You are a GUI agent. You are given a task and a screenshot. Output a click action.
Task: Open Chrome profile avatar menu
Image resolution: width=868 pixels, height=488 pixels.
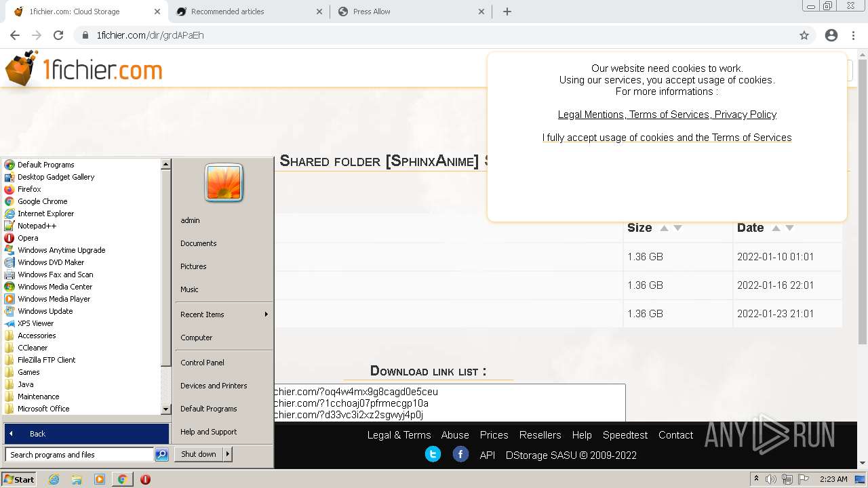[831, 35]
